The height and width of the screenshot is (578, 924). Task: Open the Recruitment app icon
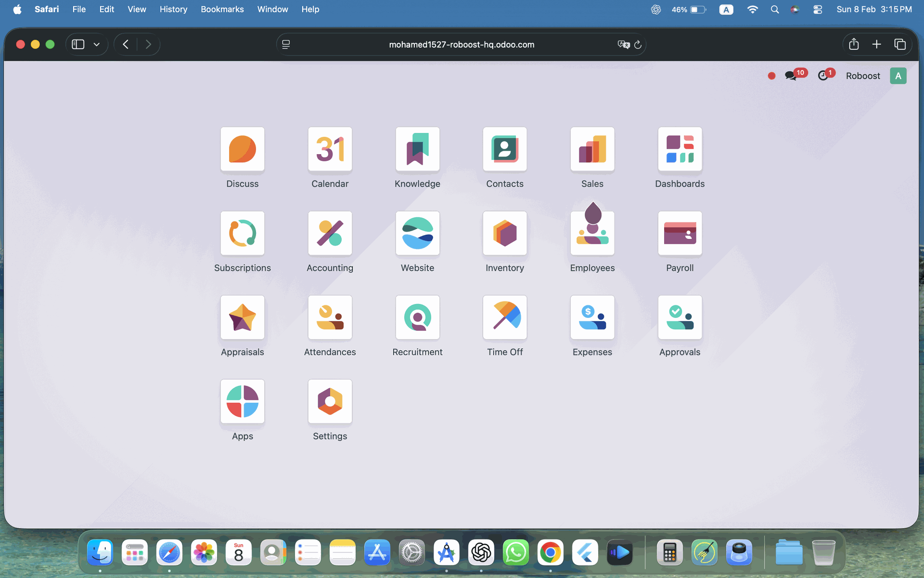[417, 318]
